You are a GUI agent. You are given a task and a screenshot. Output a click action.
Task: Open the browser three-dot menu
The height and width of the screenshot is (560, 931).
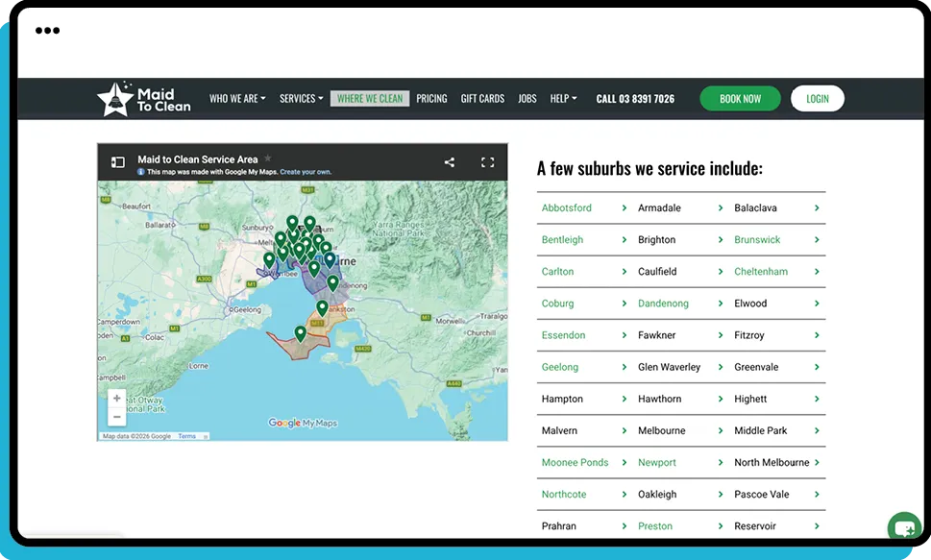tap(47, 31)
